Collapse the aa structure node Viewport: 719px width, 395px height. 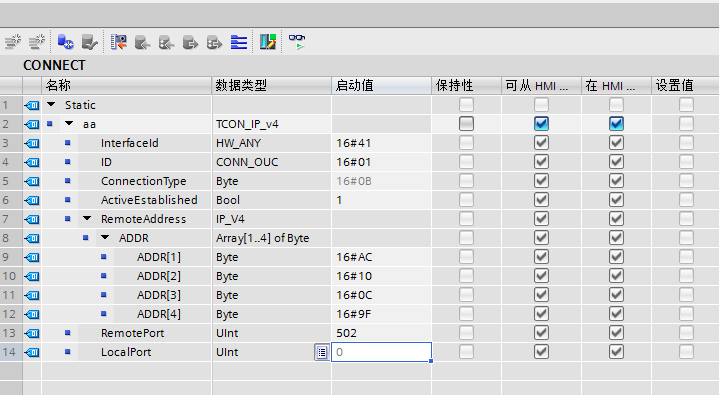click(69, 123)
